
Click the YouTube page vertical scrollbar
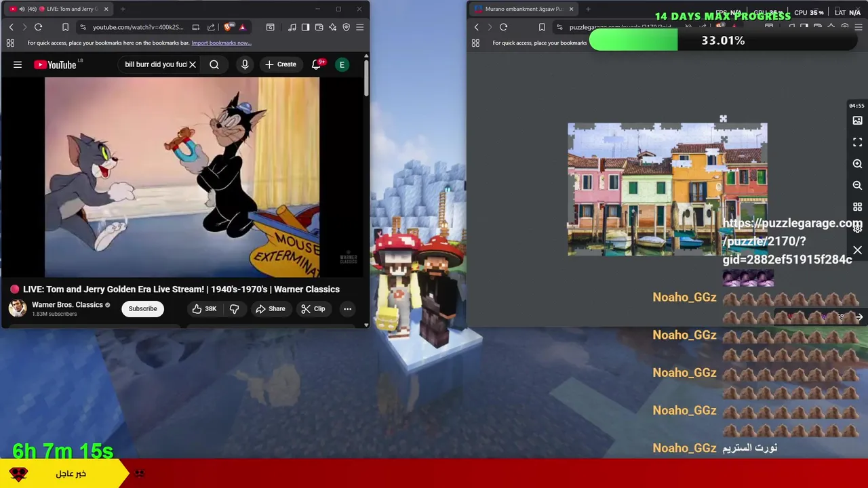[366, 77]
